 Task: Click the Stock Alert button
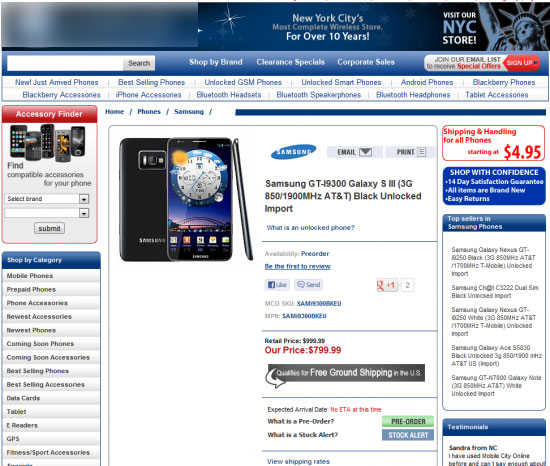pos(408,435)
